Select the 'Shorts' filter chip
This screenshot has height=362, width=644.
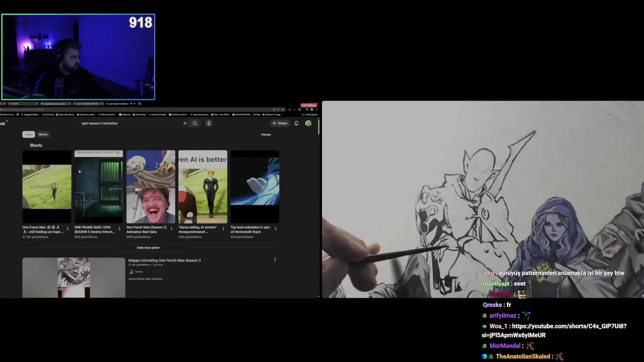43,134
